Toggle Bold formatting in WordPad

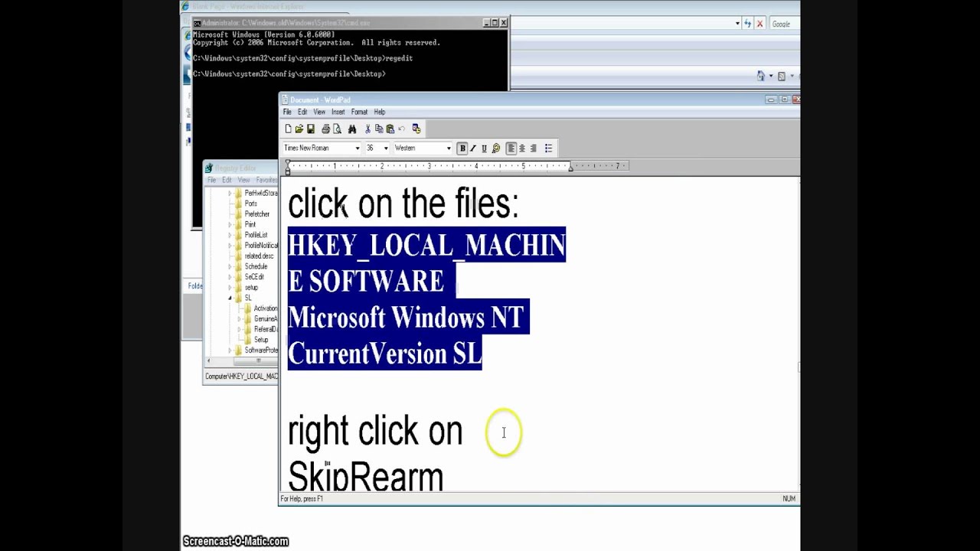point(462,148)
